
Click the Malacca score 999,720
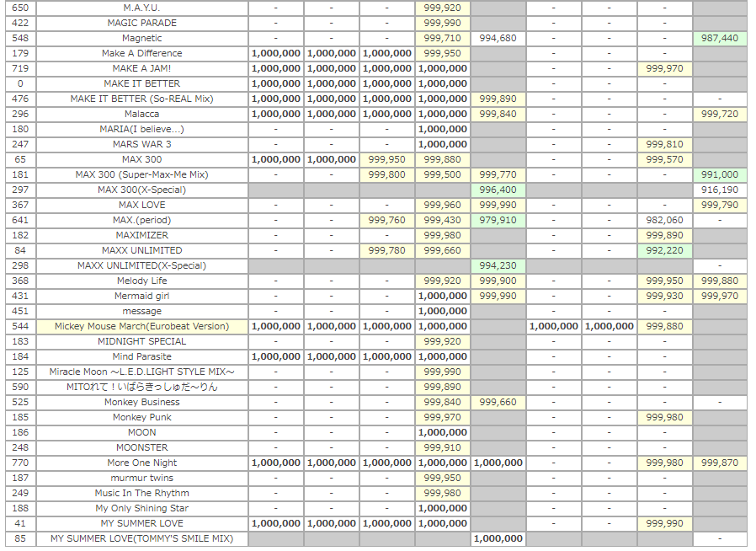tap(720, 114)
